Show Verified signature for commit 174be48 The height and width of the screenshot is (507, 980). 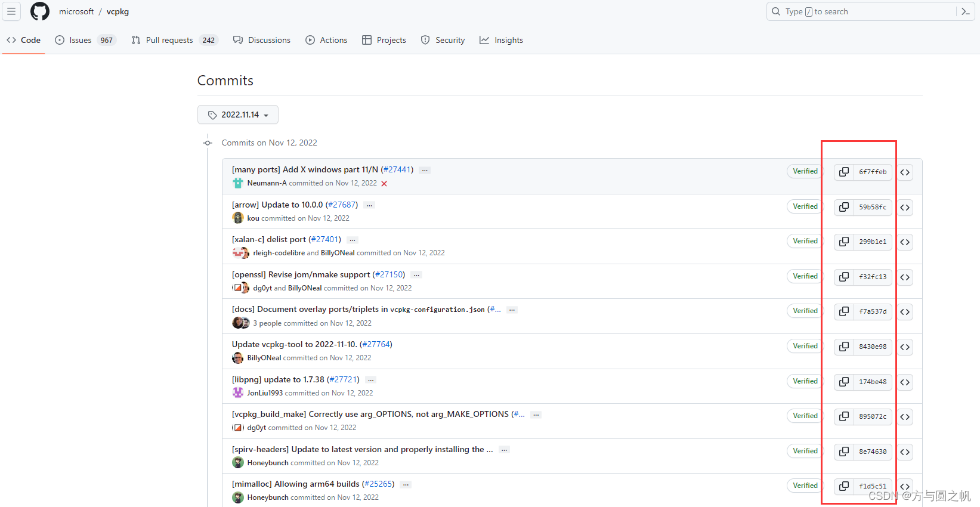click(x=805, y=381)
